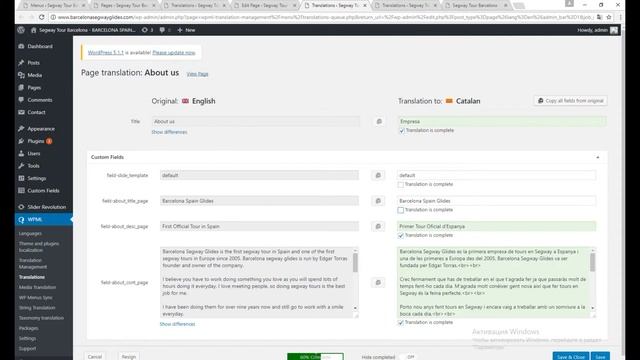Check Translation is complete for field-slide_template
Viewport: 640px width, 360px height.
pyautogui.click(x=401, y=184)
